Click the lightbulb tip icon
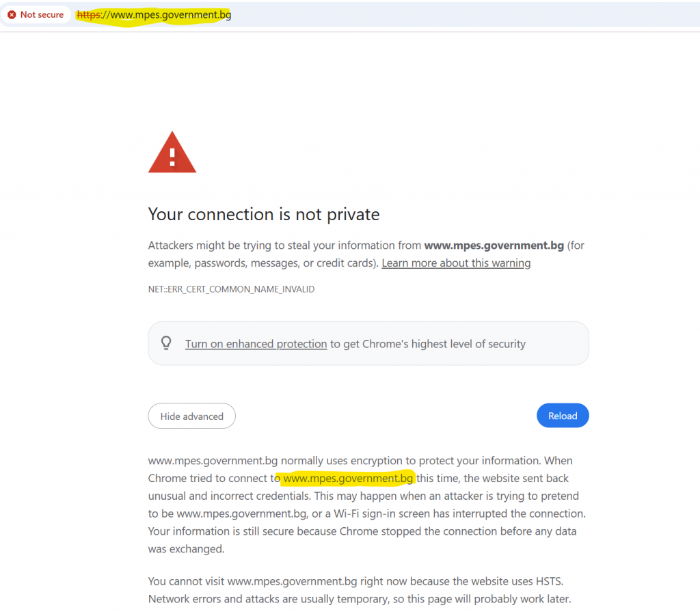The height and width of the screenshot is (614, 700). pos(166,343)
